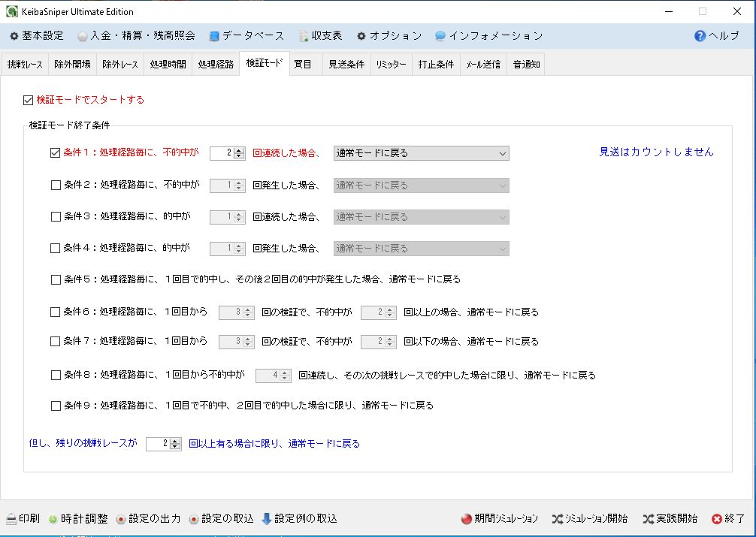Tick the 条件9 checkbox
Screen dimensions: 756x537
[56, 406]
